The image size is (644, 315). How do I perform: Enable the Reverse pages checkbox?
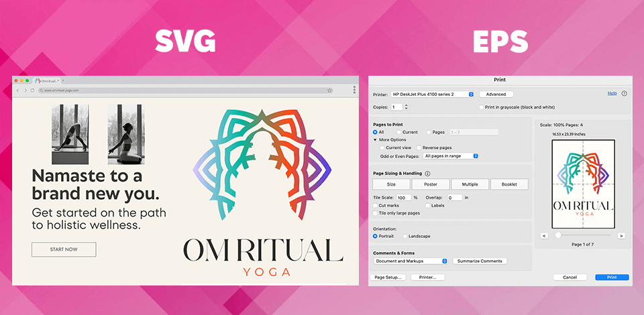(419, 147)
